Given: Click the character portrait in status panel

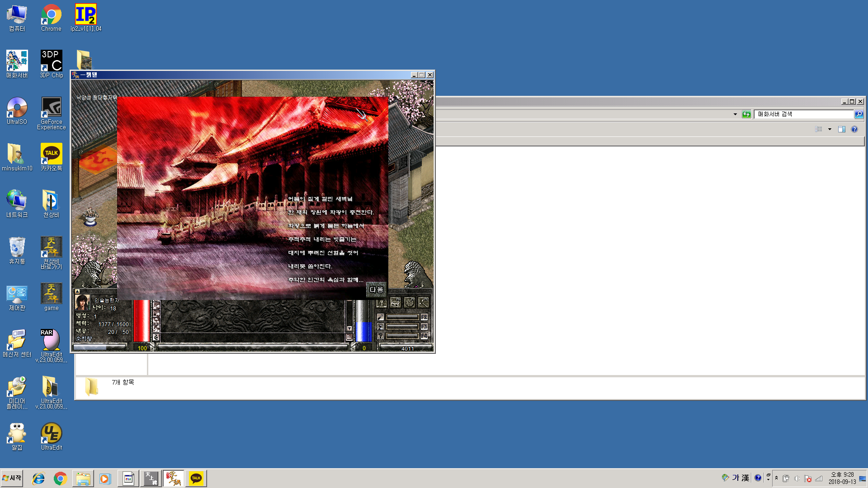Looking at the screenshot, I should tap(82, 302).
